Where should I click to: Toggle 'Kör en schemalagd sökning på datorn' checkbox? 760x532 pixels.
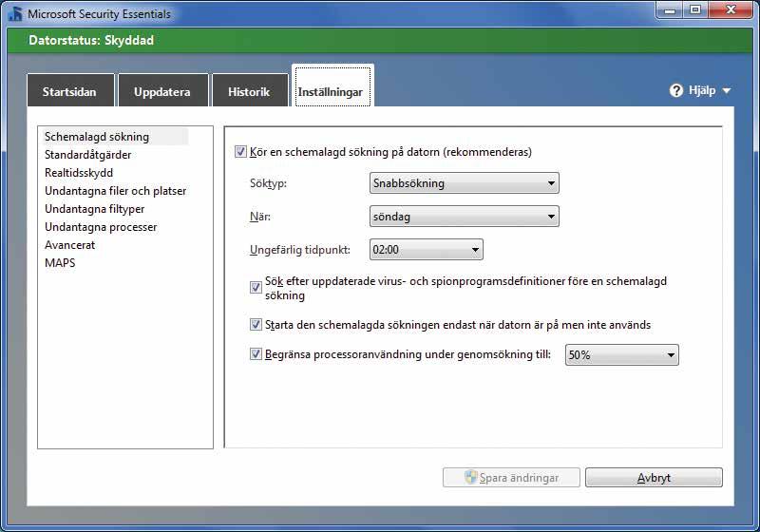[240, 152]
